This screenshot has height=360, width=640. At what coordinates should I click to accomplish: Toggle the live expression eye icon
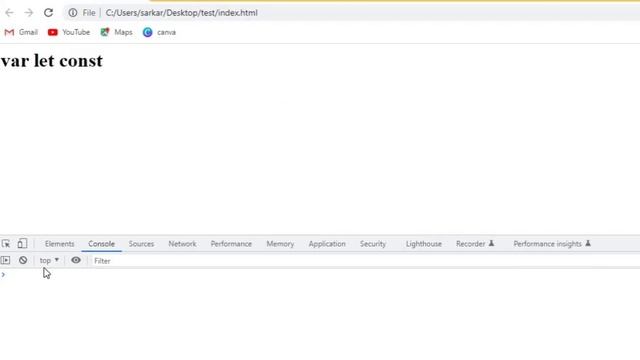(76, 260)
